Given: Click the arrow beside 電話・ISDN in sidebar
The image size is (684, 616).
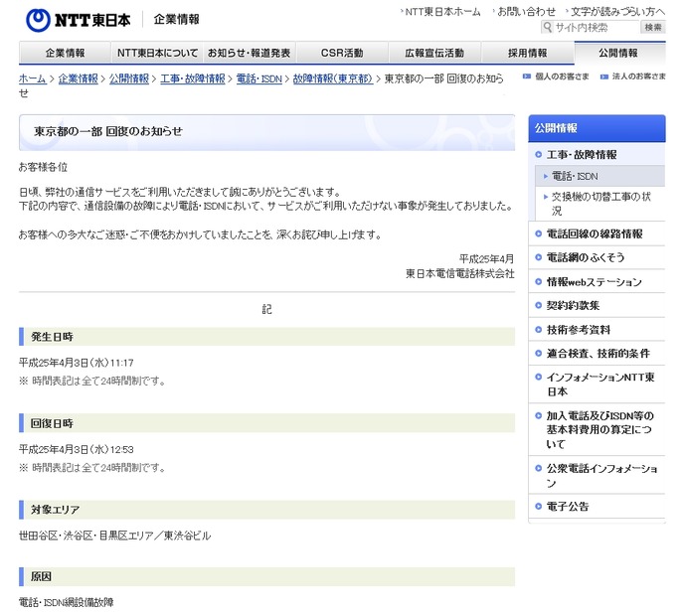Looking at the screenshot, I should click(x=546, y=176).
